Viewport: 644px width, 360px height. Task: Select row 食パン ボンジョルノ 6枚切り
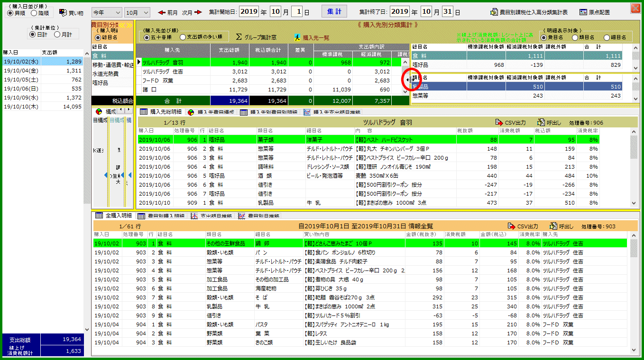pyautogui.click(x=361, y=252)
